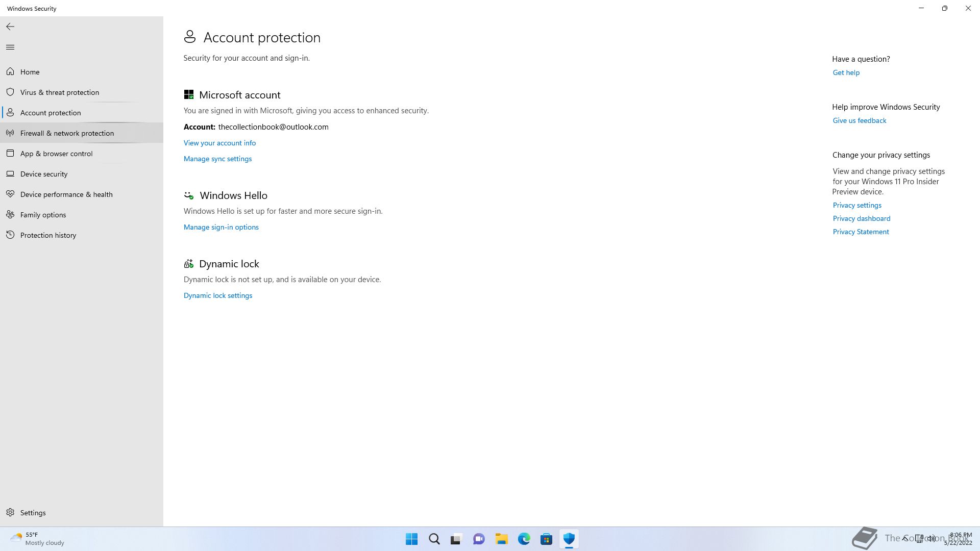
Task: Open the weather widget showing 55°F
Action: pyautogui.click(x=38, y=539)
